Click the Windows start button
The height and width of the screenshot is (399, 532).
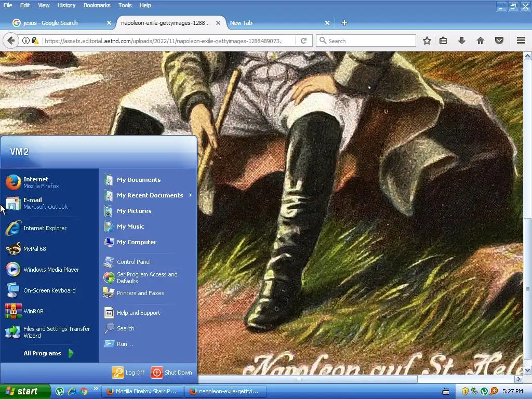[25, 391]
